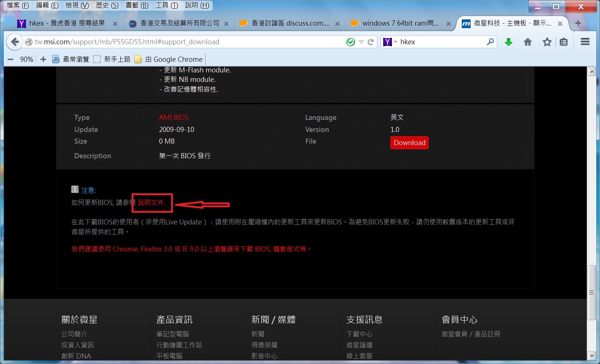Click vertical scrollbar thumb
The height and width of the screenshot is (364, 600).
592,293
